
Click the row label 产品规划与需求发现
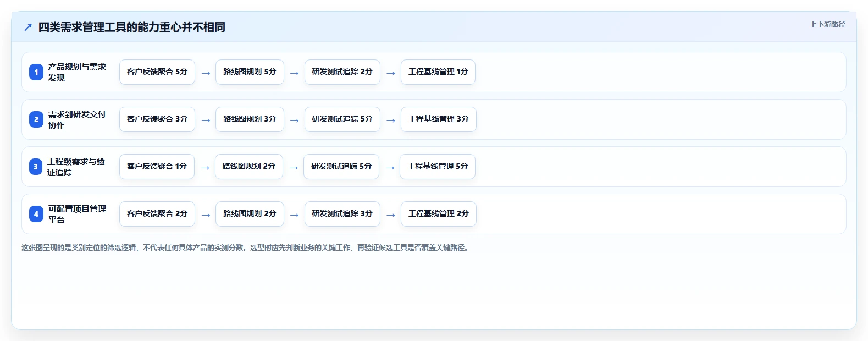[77, 72]
